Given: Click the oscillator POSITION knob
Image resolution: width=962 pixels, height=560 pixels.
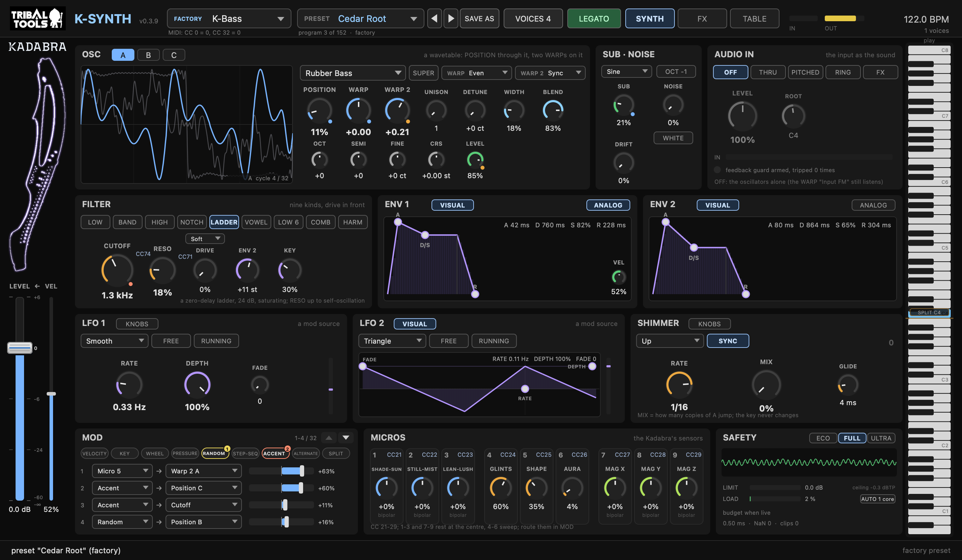Looking at the screenshot, I should click(319, 111).
